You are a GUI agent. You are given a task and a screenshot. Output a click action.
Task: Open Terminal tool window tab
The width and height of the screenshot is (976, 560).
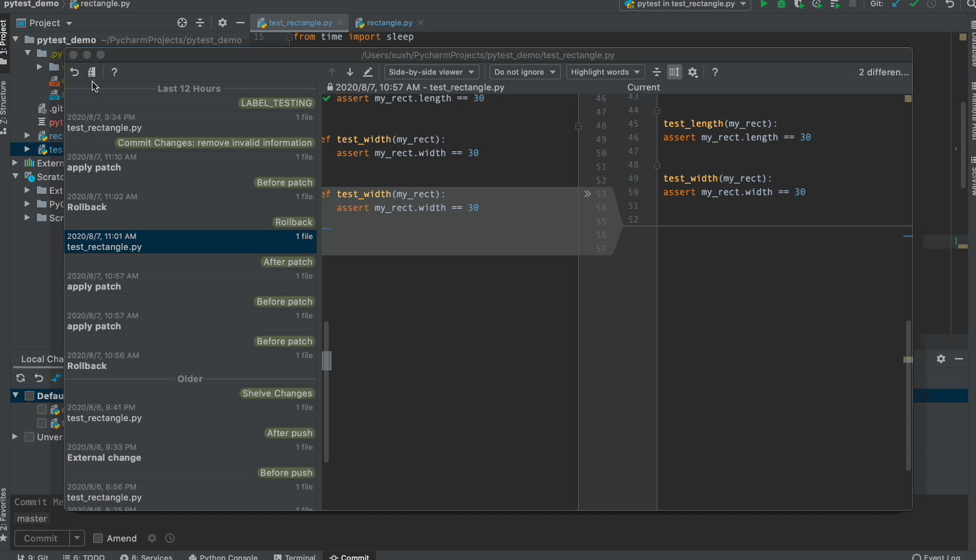295,557
